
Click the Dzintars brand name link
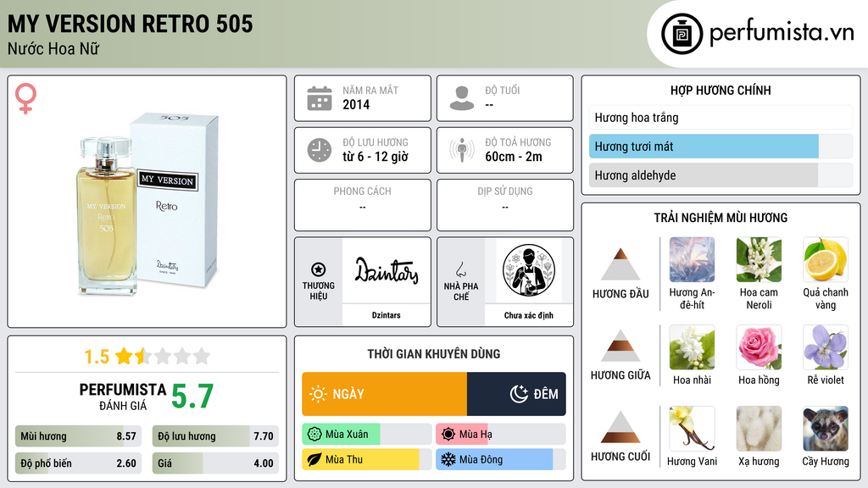[x=387, y=315]
